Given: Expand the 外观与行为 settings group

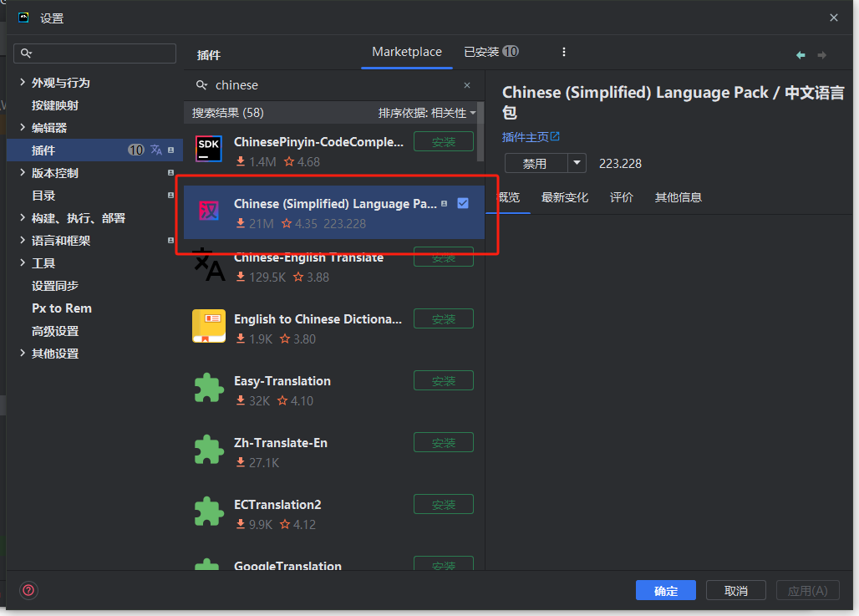Looking at the screenshot, I should [x=23, y=82].
